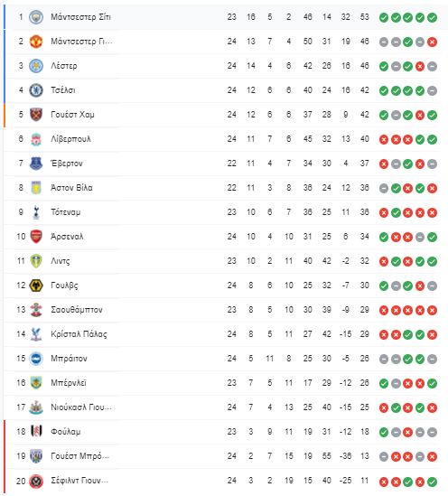Image resolution: width=448 pixels, height=496 pixels.
Task: Click Λιντς points value 32
Action: (x=364, y=261)
